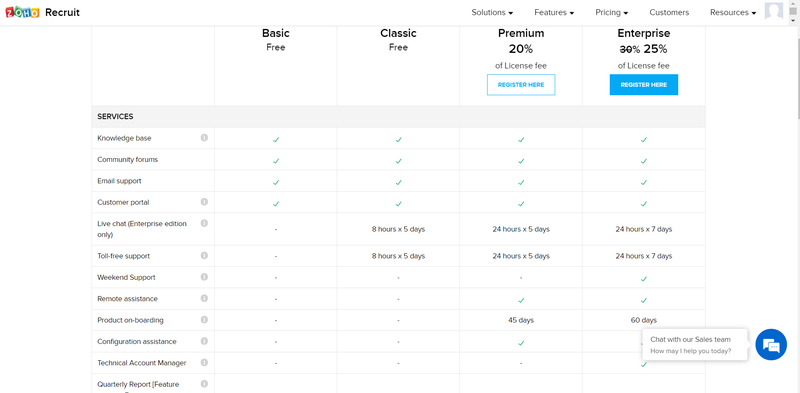Click Enterprise '24 hours x 7 days' Toll-free cell
The width and height of the screenshot is (800, 393).
pos(643,256)
